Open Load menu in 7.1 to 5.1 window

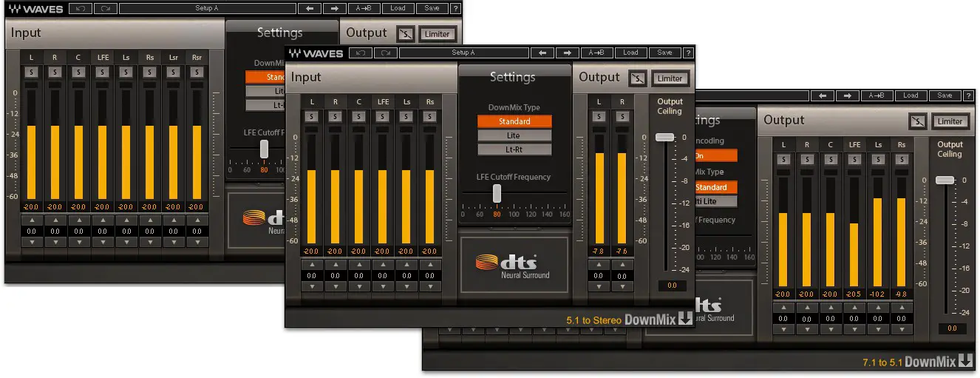(x=911, y=95)
